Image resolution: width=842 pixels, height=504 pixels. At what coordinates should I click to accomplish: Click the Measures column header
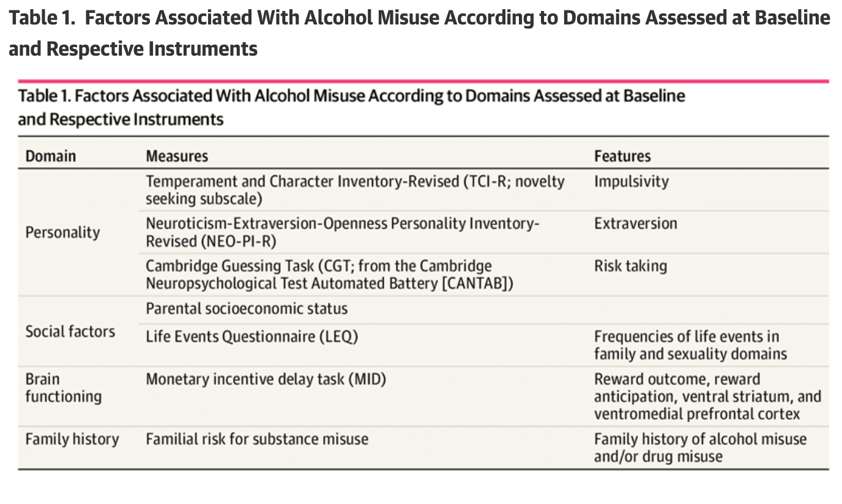[176, 156]
